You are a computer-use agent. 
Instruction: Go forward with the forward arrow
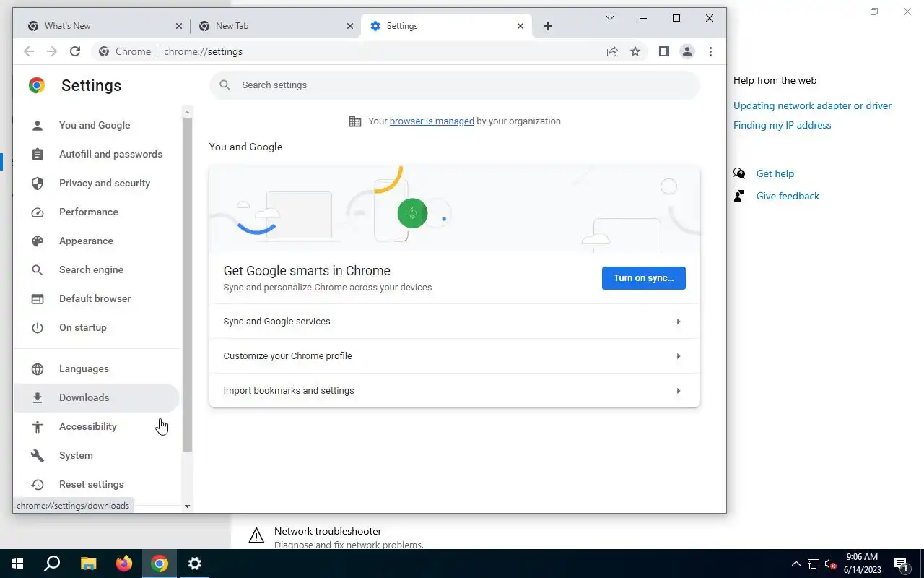tap(52, 51)
